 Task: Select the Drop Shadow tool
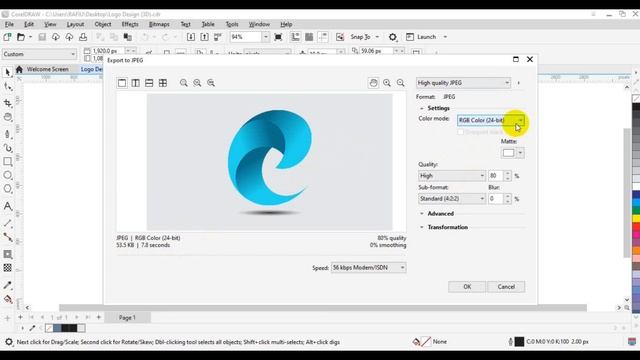click(x=7, y=254)
